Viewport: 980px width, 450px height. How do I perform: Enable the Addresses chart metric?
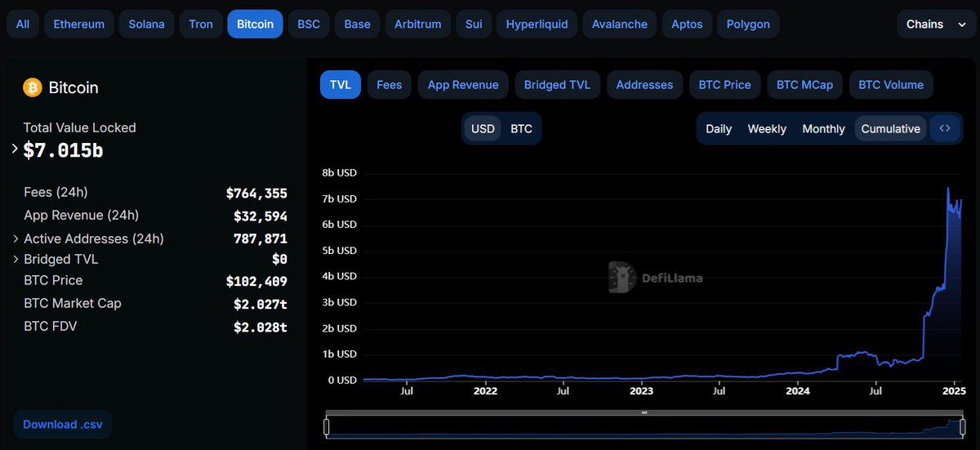click(644, 85)
